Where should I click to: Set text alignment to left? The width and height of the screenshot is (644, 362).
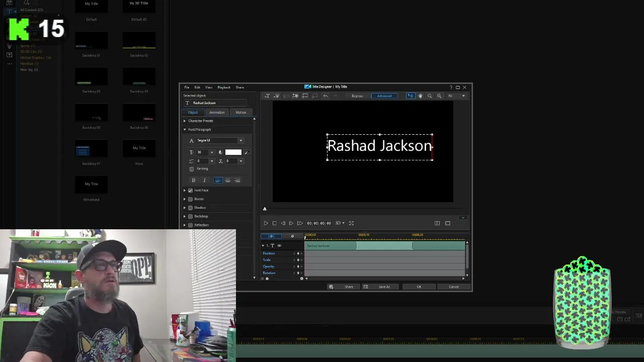click(x=218, y=180)
